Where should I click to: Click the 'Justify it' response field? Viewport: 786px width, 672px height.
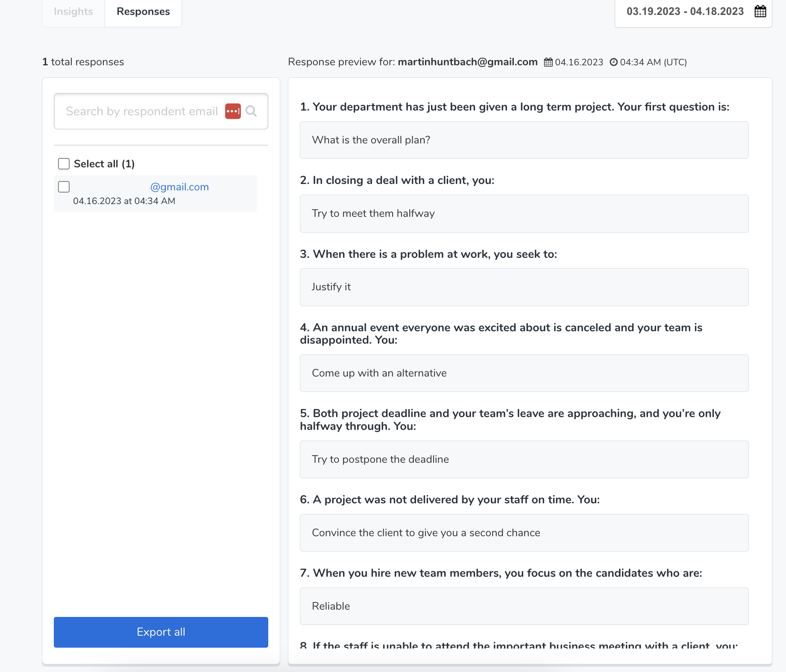(524, 287)
